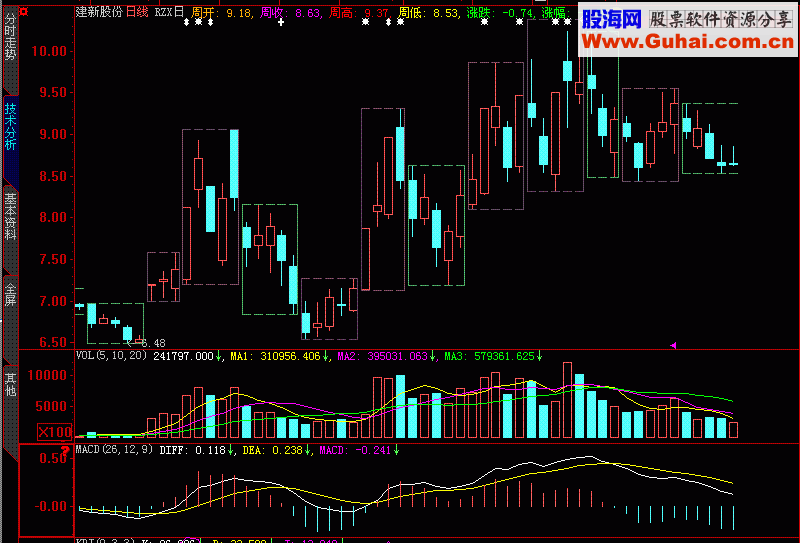Click the red sun icon at chart corner

(23, 11)
